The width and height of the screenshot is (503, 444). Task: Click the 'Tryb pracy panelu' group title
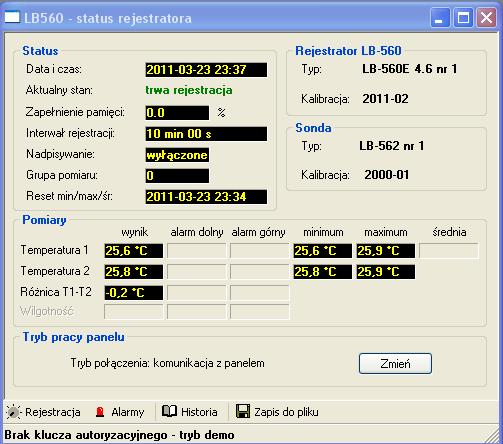74,337
